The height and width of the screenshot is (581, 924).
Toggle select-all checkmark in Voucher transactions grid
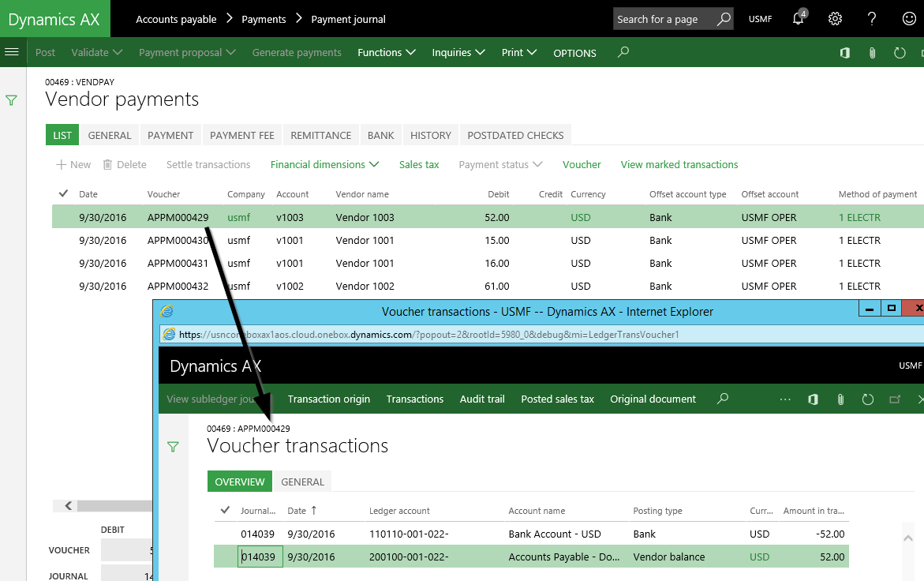225,510
